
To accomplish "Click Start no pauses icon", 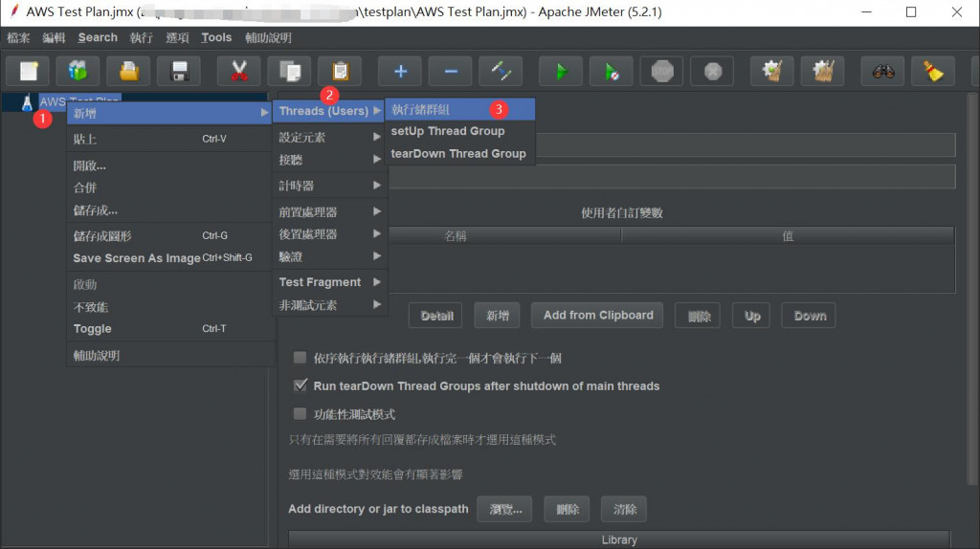I will (612, 71).
